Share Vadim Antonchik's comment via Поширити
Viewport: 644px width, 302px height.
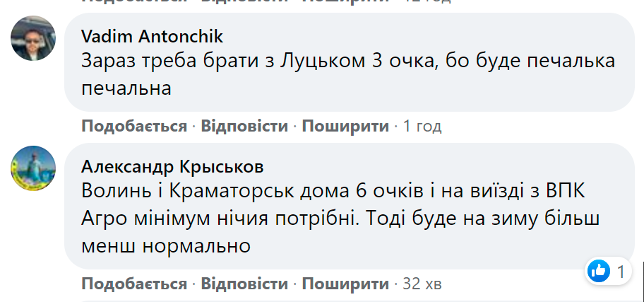345,127
